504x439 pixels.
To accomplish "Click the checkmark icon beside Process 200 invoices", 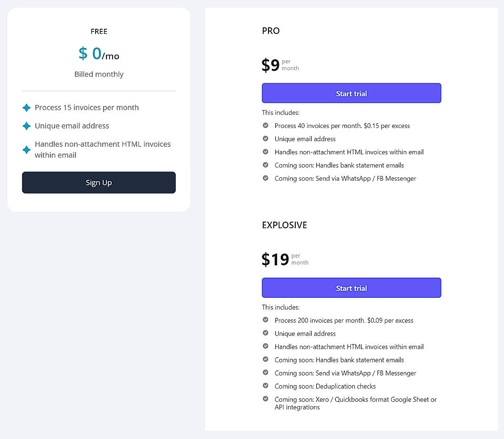I will (x=266, y=320).
